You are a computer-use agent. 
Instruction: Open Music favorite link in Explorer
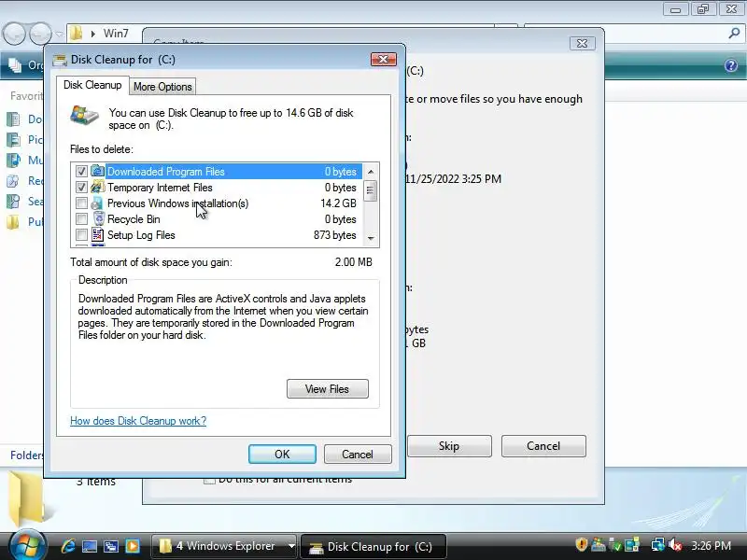35,160
